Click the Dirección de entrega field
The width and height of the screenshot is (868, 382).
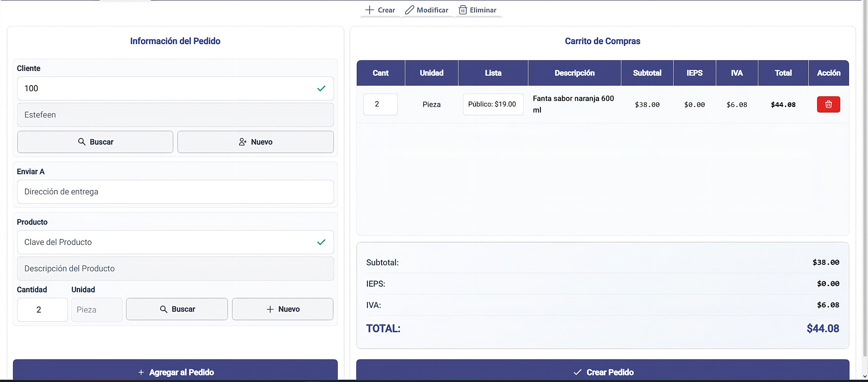(x=175, y=191)
